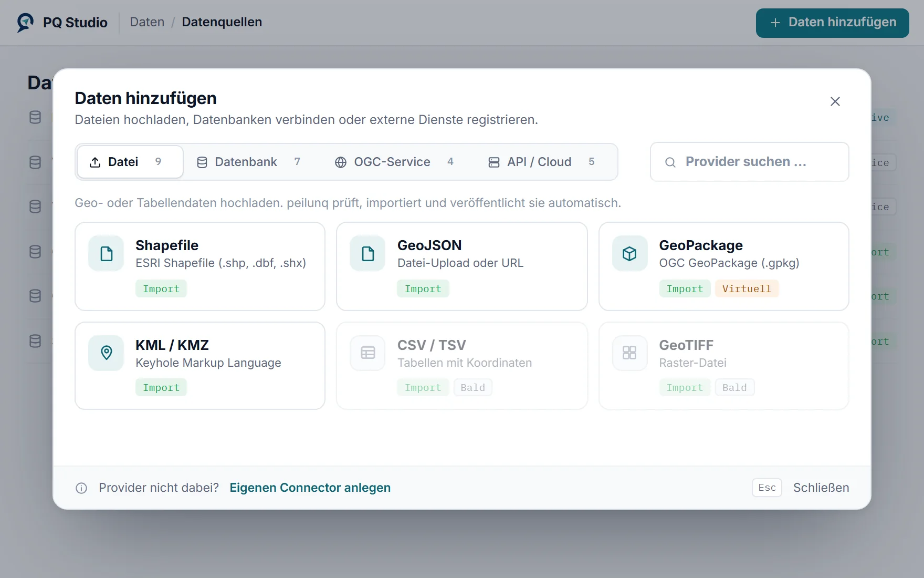This screenshot has height=578, width=924.
Task: Click Daten hinzufügen button in header
Action: pyautogui.click(x=832, y=23)
